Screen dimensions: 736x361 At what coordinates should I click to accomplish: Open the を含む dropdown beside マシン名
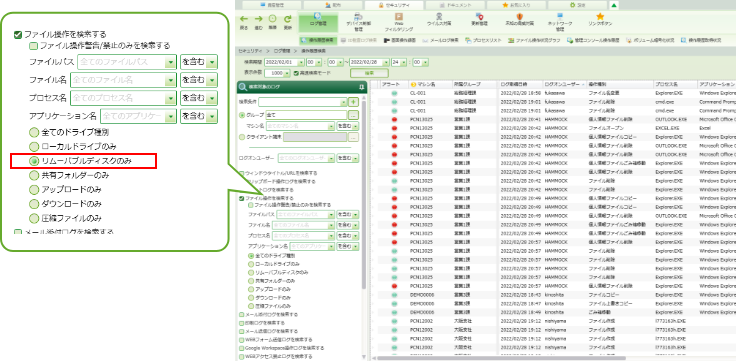tap(348, 126)
